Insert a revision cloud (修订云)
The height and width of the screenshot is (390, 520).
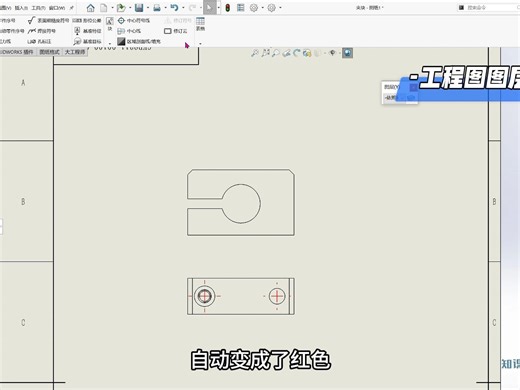click(176, 31)
